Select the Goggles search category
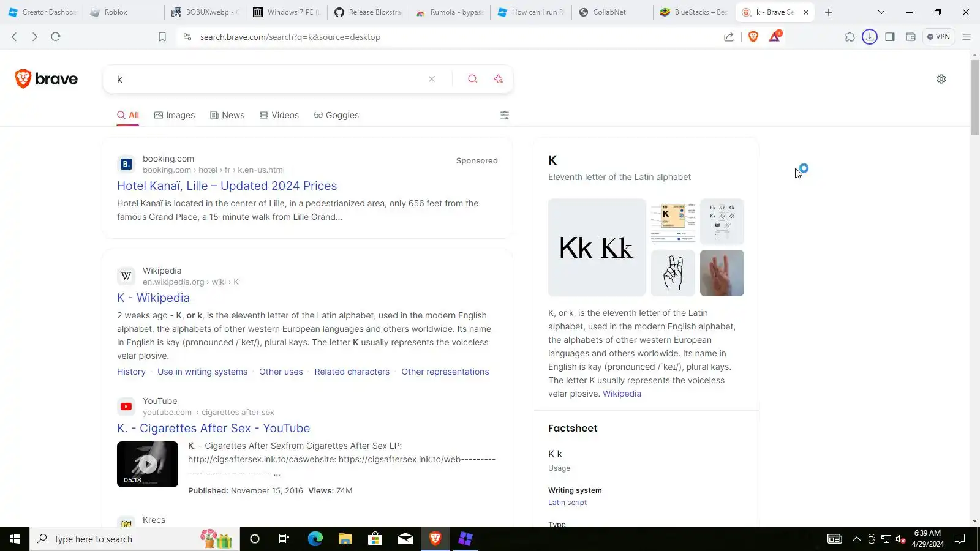 [336, 115]
